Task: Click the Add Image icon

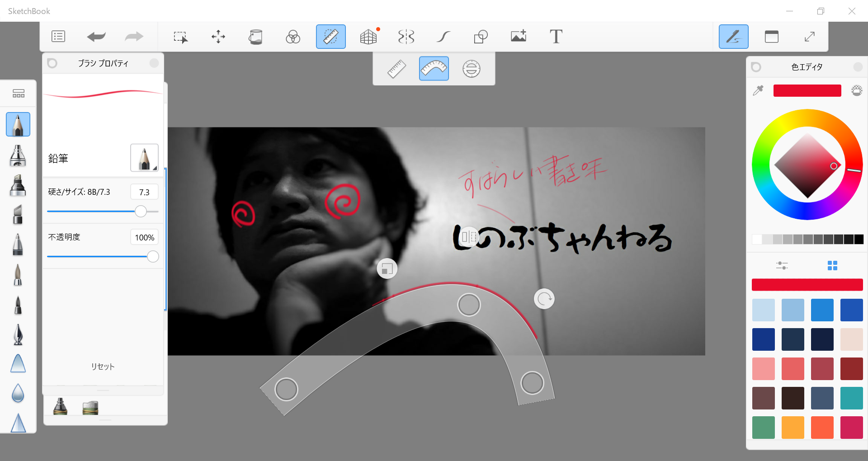Action: click(519, 36)
